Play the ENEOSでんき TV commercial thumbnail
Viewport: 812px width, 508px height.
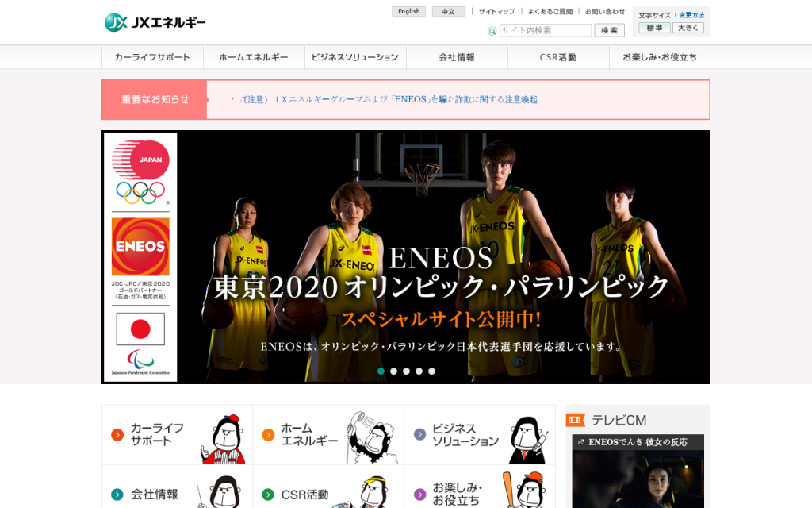coord(638,479)
